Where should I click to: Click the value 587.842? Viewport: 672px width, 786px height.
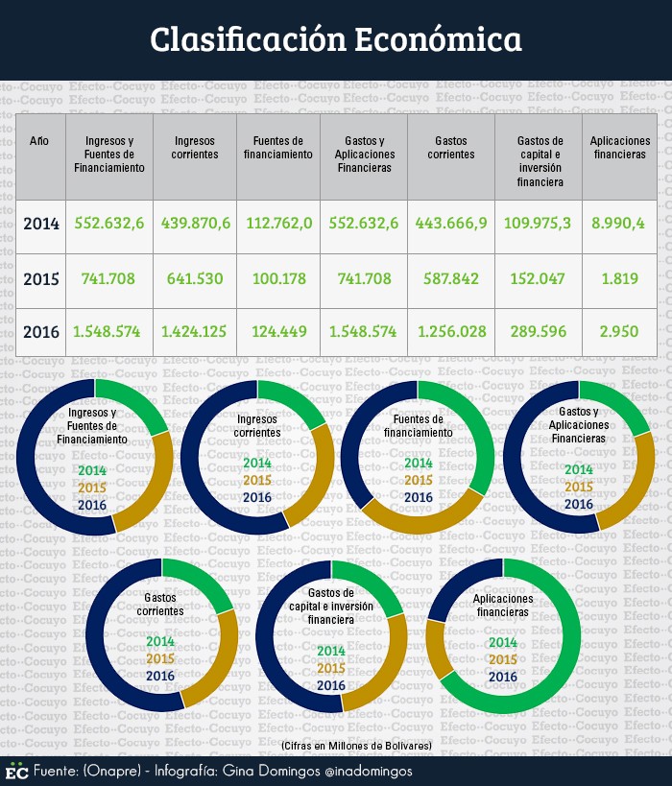(451, 278)
